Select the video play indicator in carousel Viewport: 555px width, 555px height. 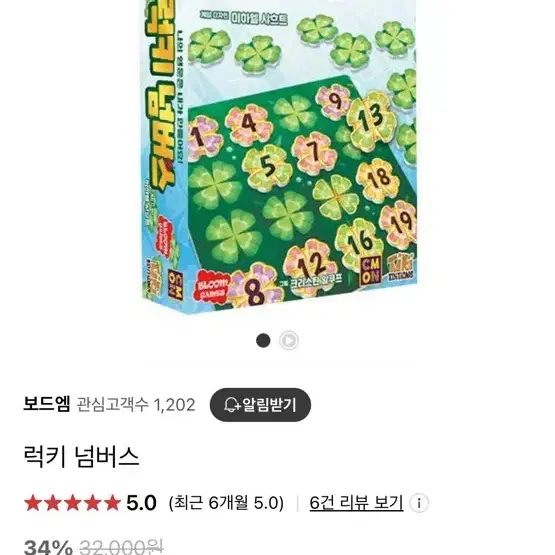(x=289, y=341)
